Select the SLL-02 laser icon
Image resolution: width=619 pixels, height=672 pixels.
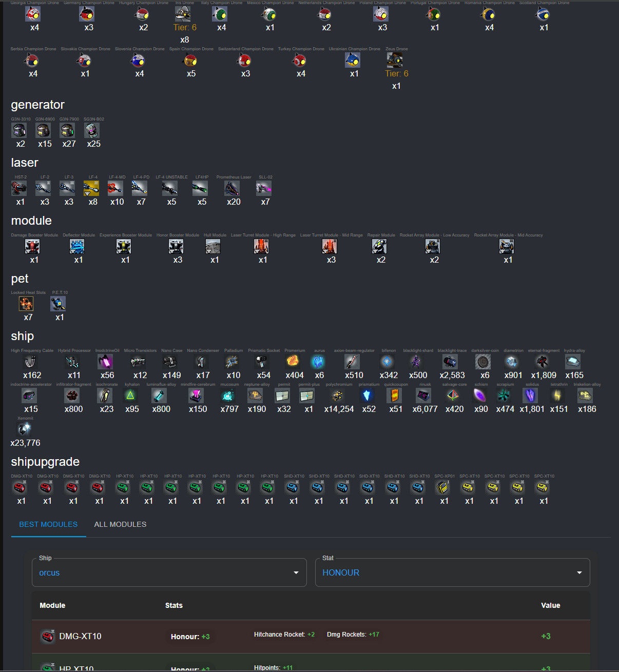[x=264, y=189]
